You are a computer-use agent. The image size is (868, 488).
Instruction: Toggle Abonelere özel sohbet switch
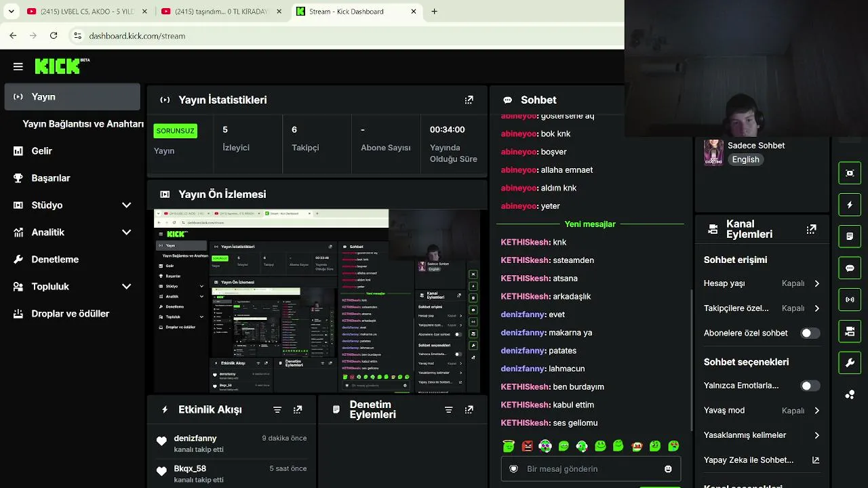coord(810,333)
